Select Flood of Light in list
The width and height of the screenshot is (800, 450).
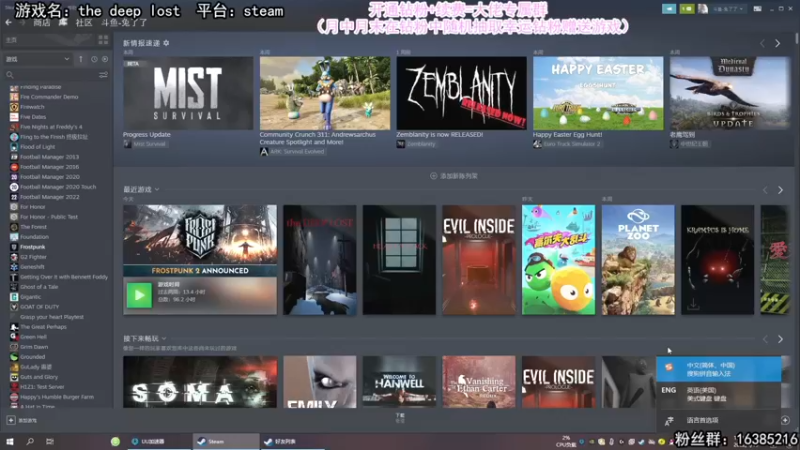(37, 147)
